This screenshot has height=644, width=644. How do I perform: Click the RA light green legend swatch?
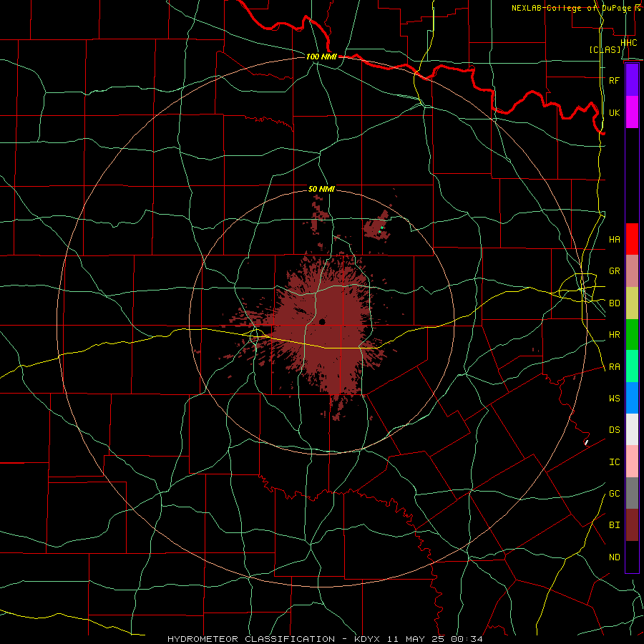632,366
